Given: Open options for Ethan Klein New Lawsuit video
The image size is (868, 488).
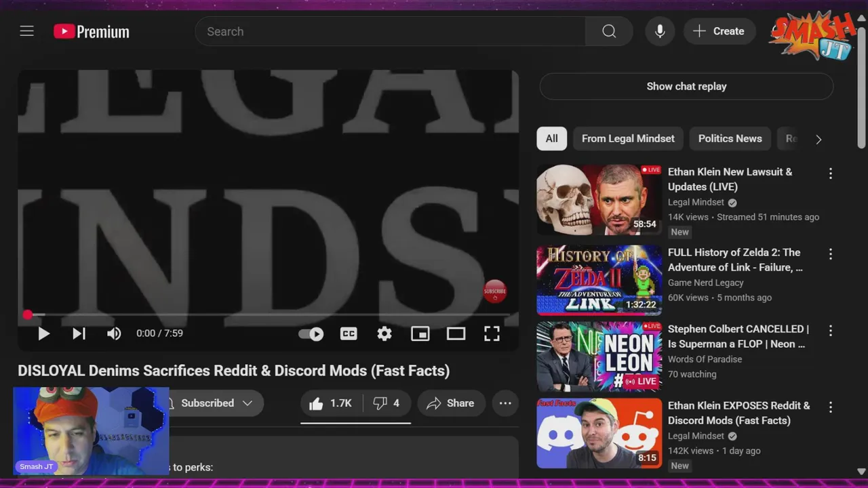Looking at the screenshot, I should pos(830,174).
